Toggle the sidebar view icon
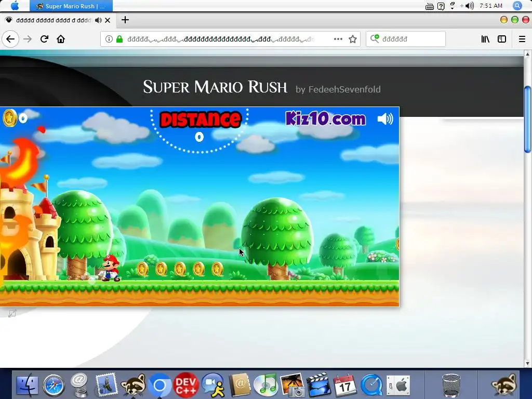532x399 pixels. pyautogui.click(x=502, y=39)
